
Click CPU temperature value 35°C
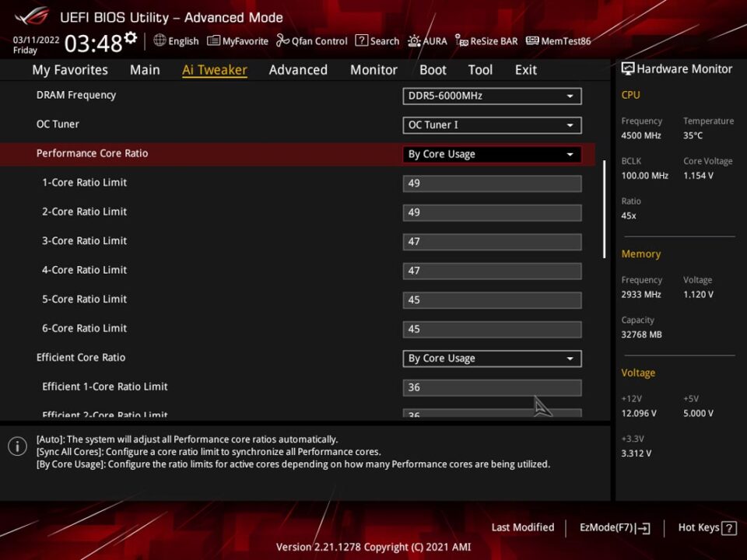pyautogui.click(x=693, y=135)
